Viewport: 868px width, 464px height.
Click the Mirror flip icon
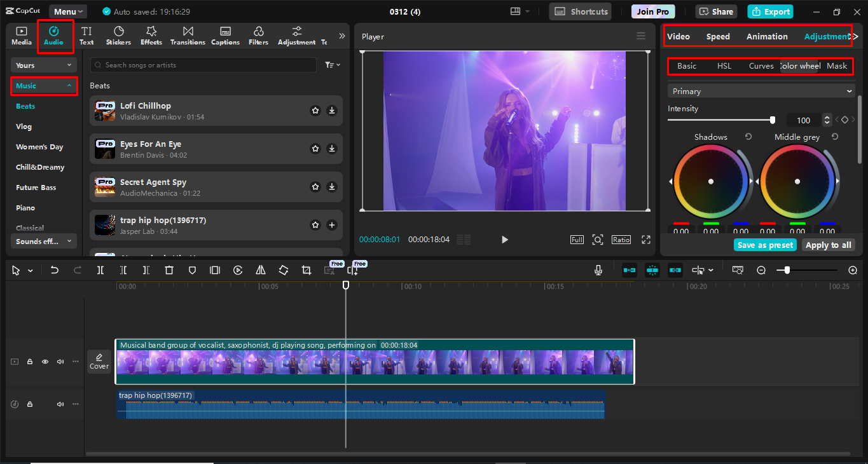click(x=261, y=270)
